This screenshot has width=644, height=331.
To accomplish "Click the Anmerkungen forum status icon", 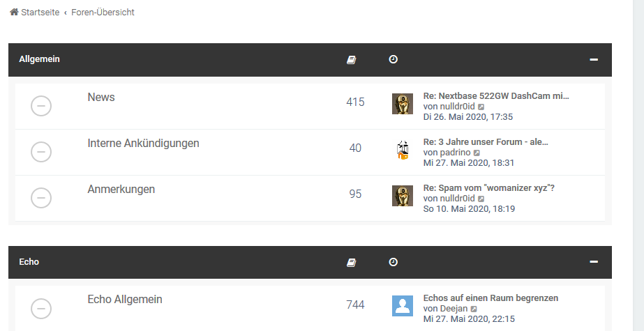I will tap(41, 198).
